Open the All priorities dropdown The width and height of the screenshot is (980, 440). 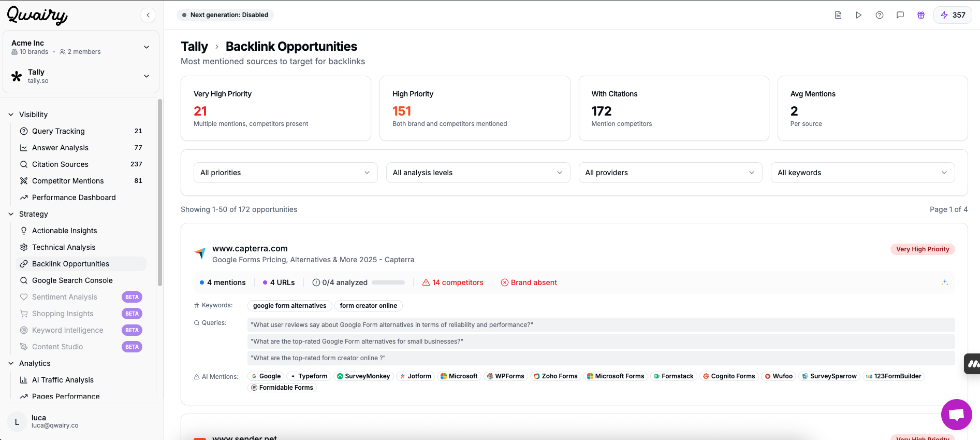(x=286, y=173)
